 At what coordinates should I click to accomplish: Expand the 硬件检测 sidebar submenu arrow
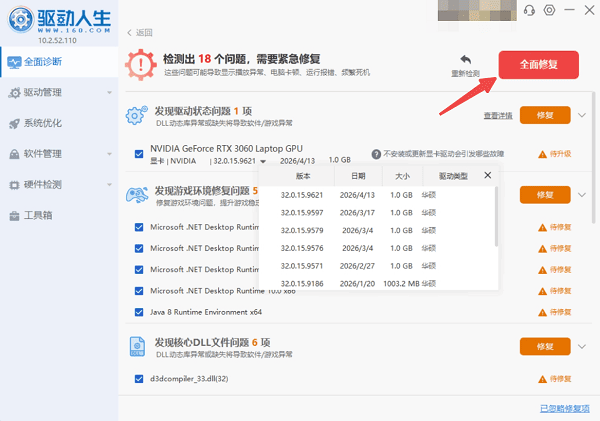[x=109, y=185]
